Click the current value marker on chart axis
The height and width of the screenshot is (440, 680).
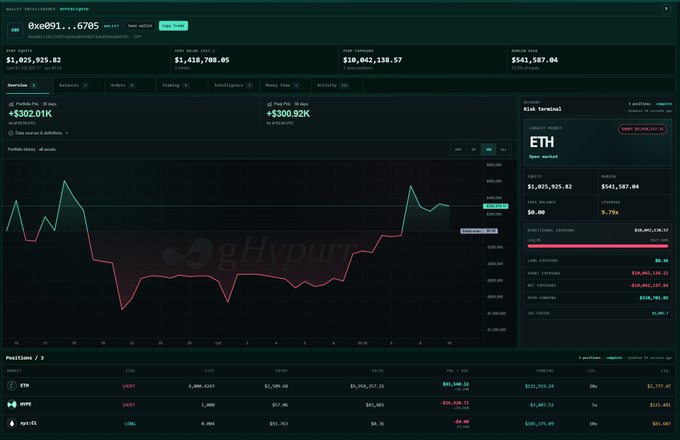(496, 206)
